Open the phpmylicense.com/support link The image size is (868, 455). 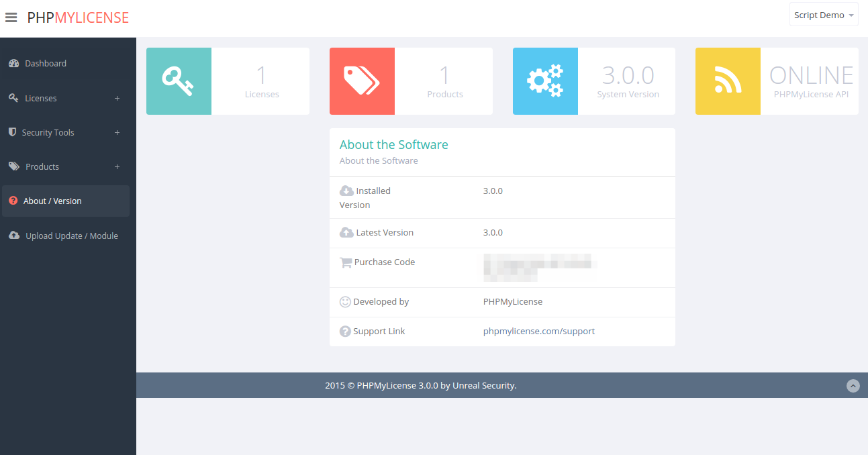pos(538,332)
